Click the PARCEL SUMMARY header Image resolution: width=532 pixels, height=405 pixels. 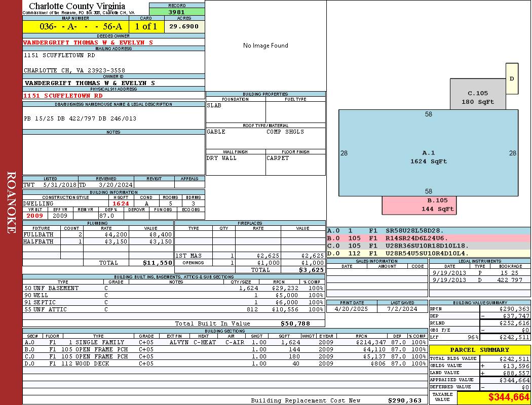(479, 350)
